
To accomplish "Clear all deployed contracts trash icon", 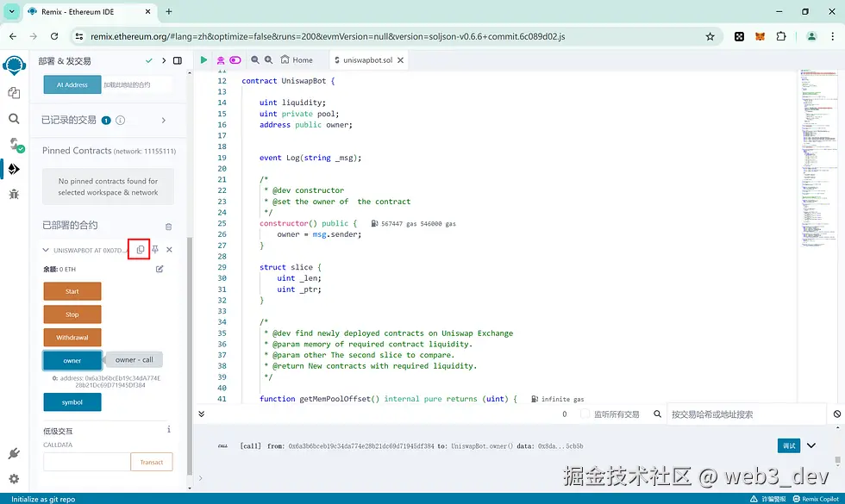I will point(169,227).
